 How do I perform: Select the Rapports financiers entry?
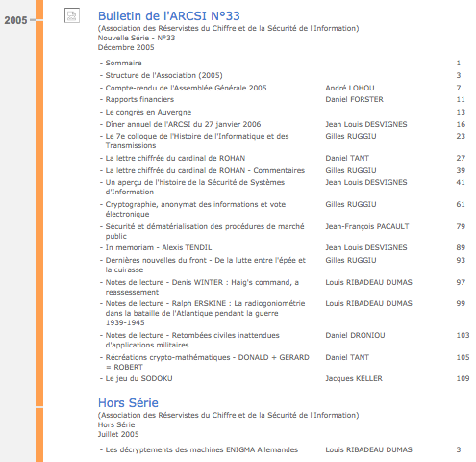139,99
